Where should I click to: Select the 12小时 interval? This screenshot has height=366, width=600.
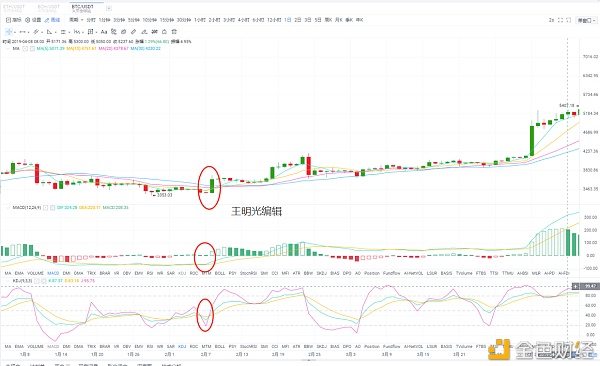point(274,20)
